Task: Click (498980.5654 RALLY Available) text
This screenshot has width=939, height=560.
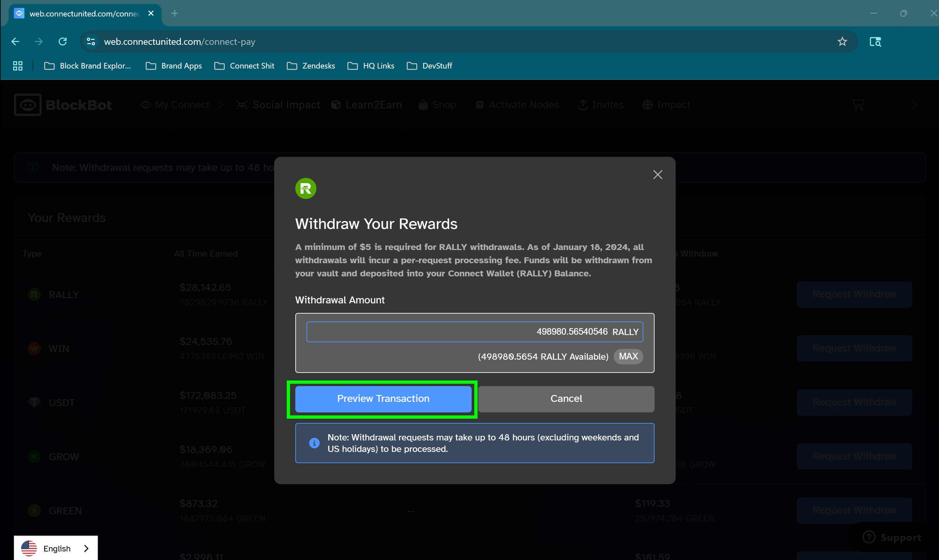Action: (x=543, y=357)
